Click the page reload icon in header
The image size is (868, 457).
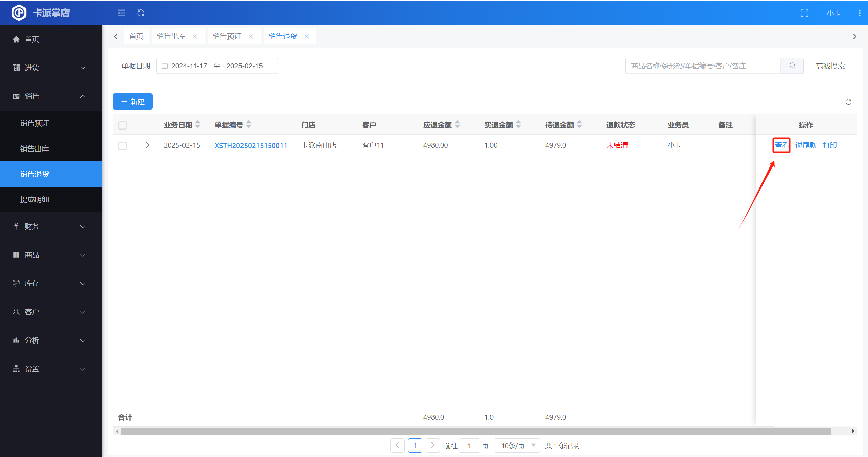[x=141, y=13]
